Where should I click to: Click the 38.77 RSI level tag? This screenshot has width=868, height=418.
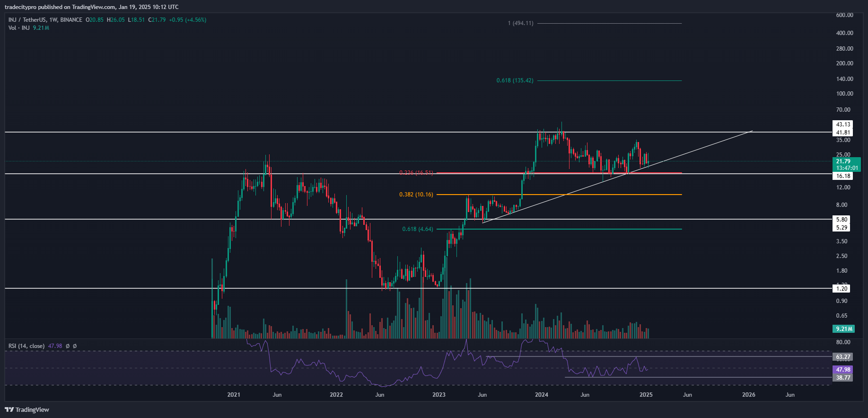tap(842, 378)
